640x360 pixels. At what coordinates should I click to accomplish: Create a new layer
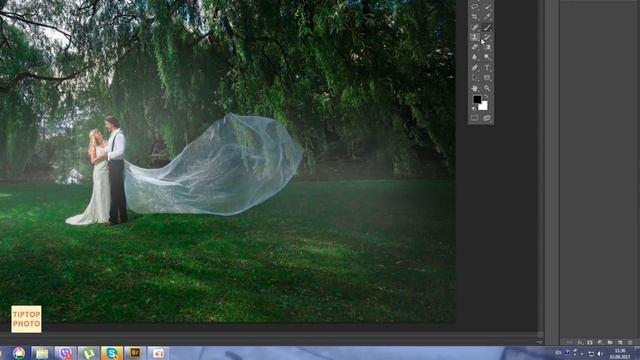[x=620, y=342]
